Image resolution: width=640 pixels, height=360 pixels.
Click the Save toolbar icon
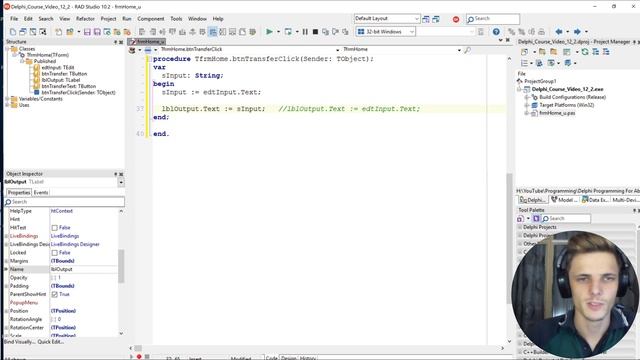pyautogui.click(x=87, y=31)
